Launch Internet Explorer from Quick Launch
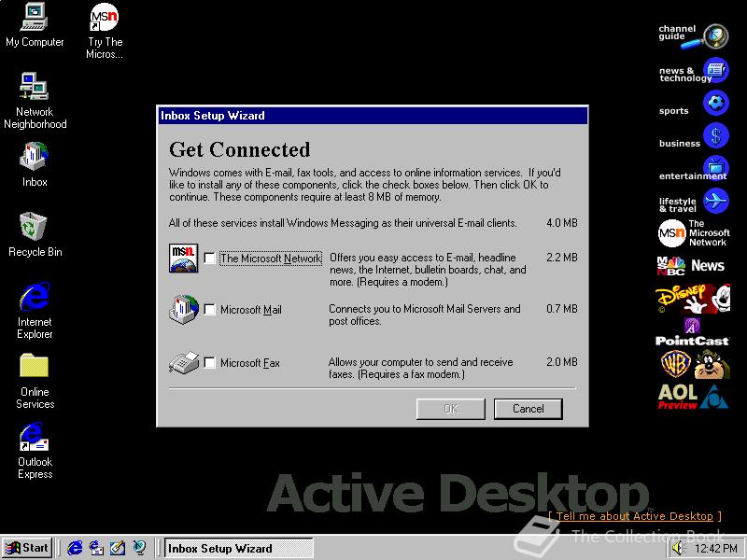 click(75, 548)
